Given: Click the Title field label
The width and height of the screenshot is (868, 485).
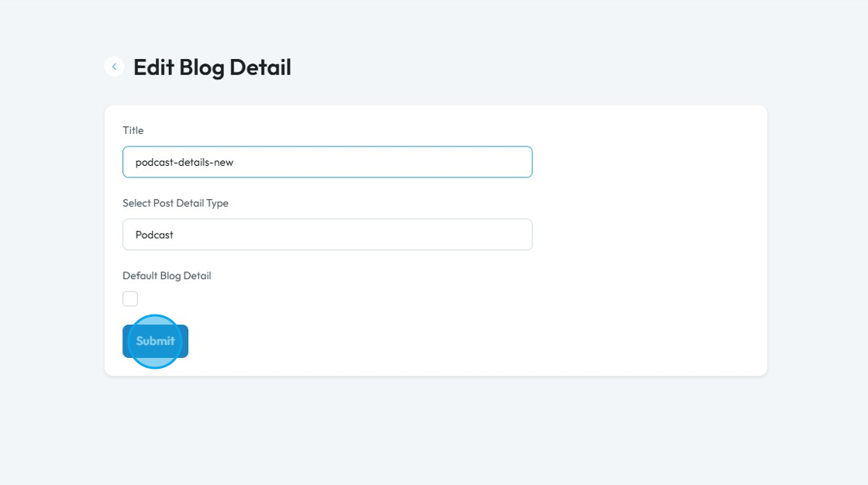Looking at the screenshot, I should coord(133,130).
